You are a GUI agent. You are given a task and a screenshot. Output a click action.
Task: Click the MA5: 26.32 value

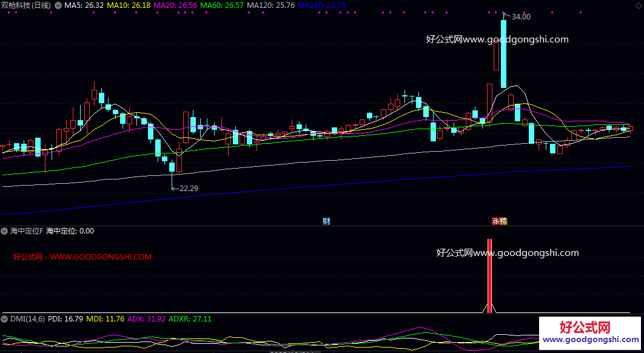click(x=84, y=5)
